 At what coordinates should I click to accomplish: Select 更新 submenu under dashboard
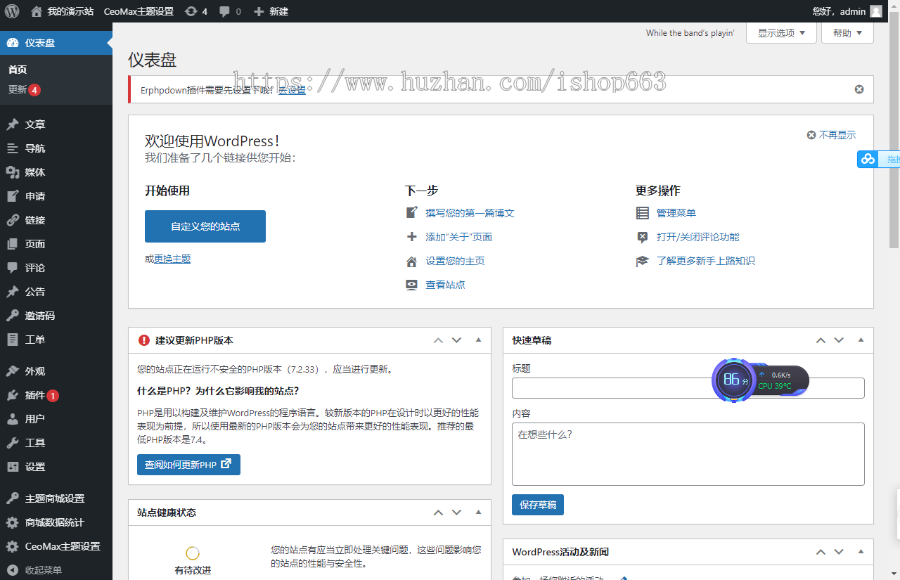pyautogui.click(x=18, y=89)
